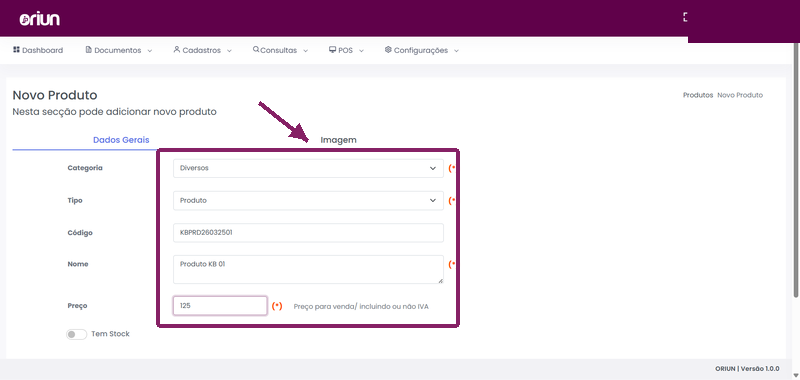
Task: Click the Configurações gear icon
Action: point(388,50)
